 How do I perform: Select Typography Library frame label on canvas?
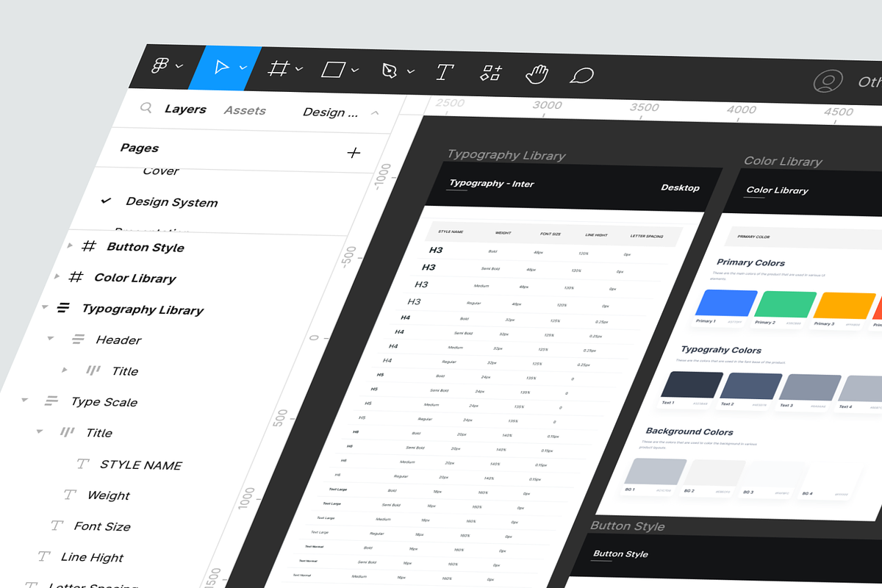pyautogui.click(x=506, y=155)
